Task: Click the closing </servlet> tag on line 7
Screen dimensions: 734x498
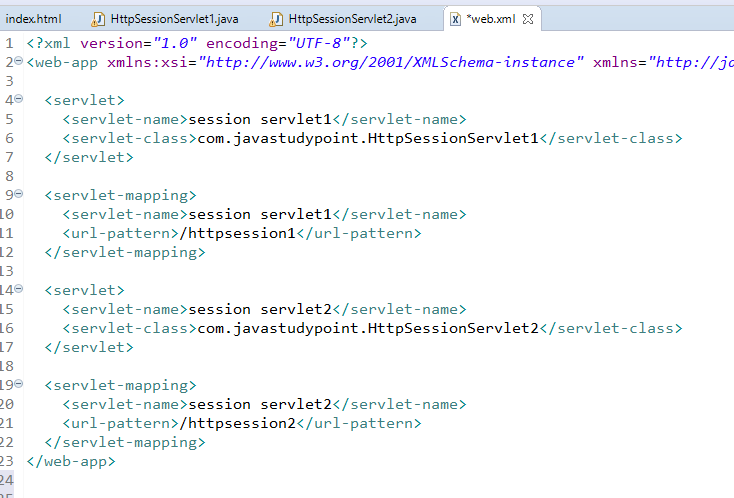Action: pos(89,157)
